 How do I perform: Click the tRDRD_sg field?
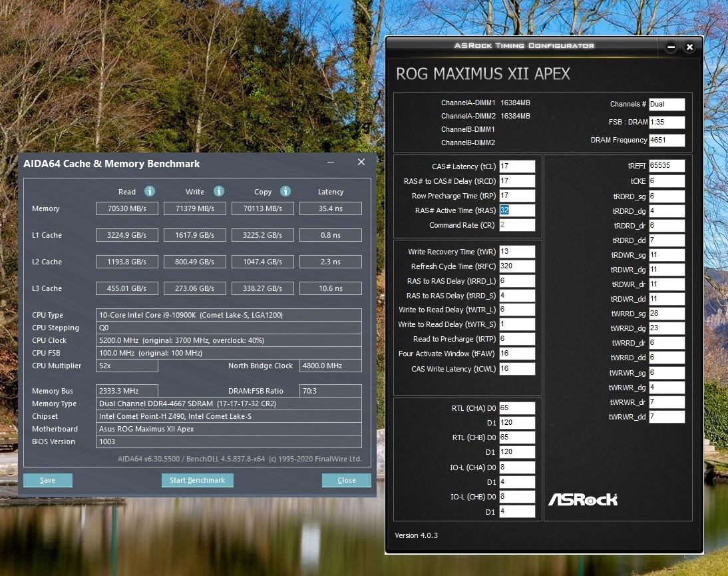pyautogui.click(x=667, y=196)
